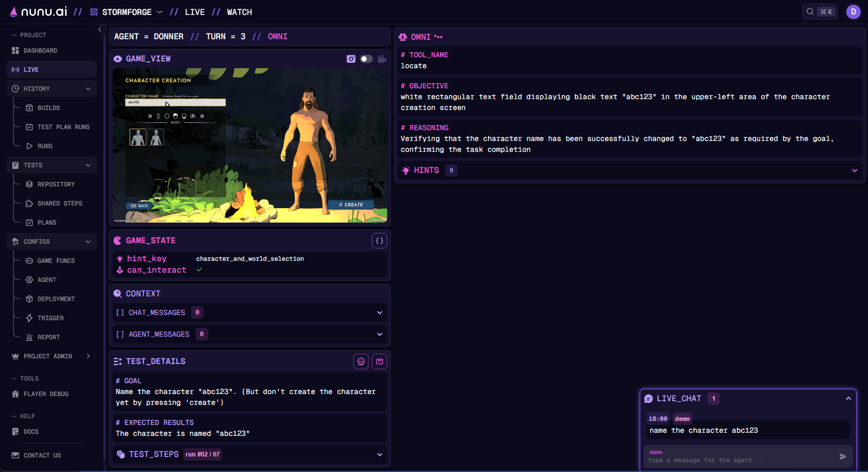The image size is (868, 472).
Task: Send the live chat message
Action: (x=843, y=457)
